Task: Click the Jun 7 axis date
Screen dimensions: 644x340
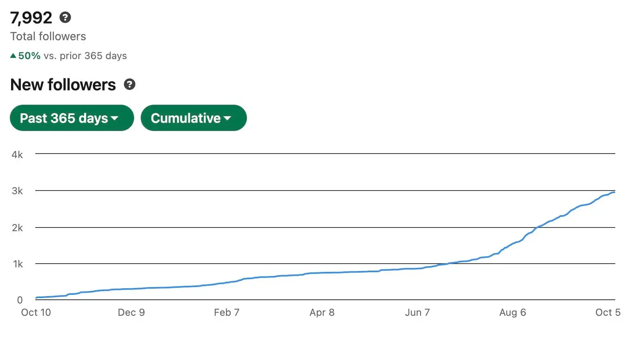Action: pos(417,312)
